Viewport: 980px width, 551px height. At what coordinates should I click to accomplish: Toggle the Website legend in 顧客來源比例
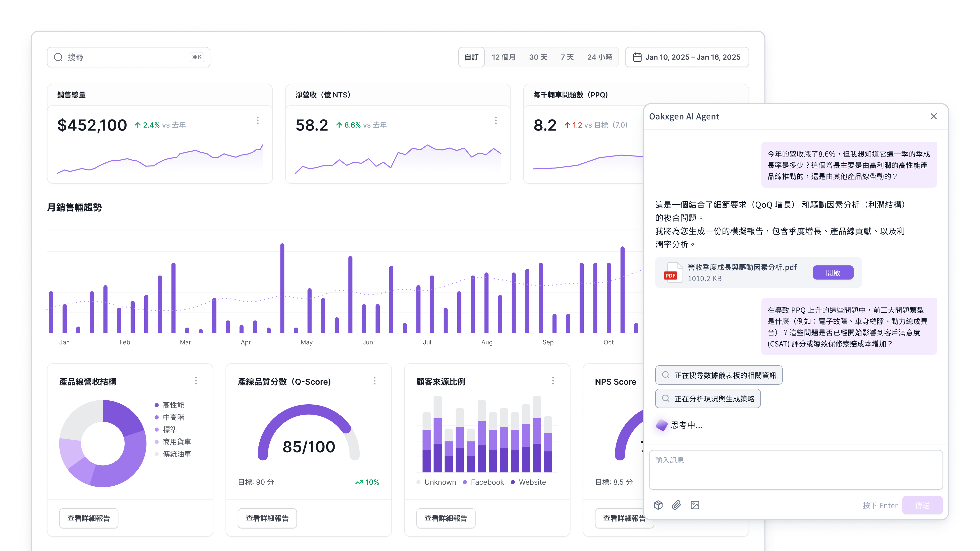pyautogui.click(x=532, y=482)
